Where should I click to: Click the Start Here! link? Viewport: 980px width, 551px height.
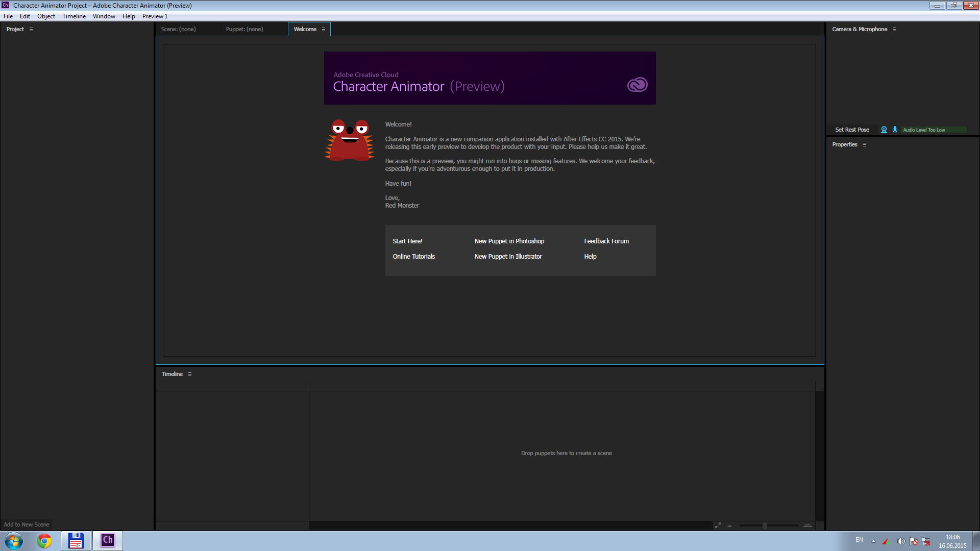pos(407,241)
